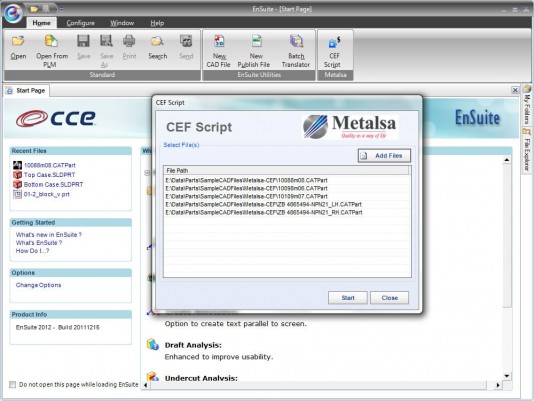Open File Explorer side panel
534x401 pixels.
527,150
